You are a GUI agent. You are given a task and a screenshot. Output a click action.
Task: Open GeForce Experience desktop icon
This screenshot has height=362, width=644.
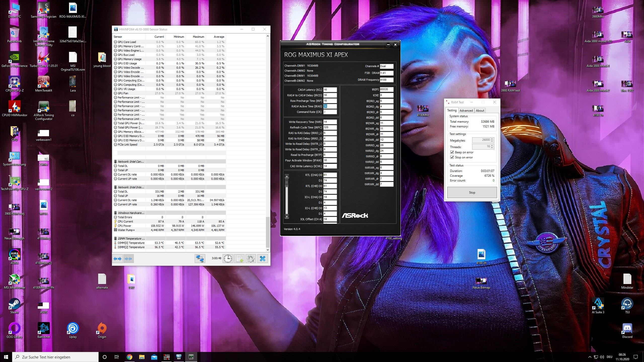(15, 60)
